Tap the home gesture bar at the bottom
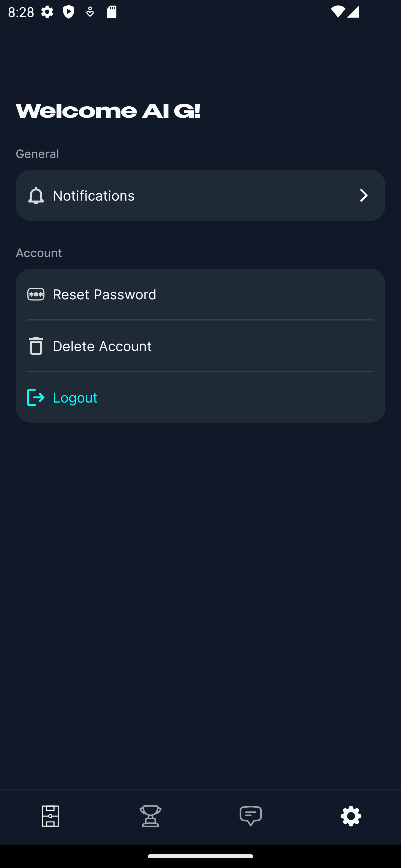401x868 pixels. pyautogui.click(x=200, y=856)
